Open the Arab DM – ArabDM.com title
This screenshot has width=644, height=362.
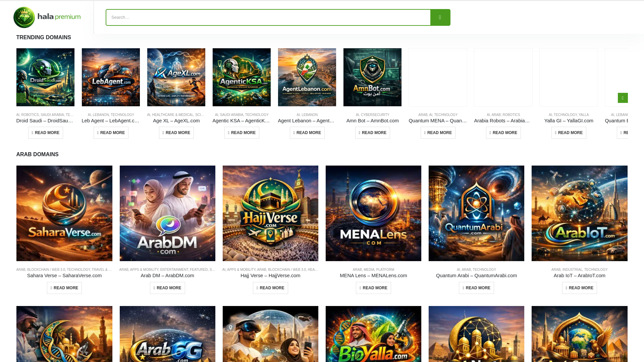(x=167, y=276)
